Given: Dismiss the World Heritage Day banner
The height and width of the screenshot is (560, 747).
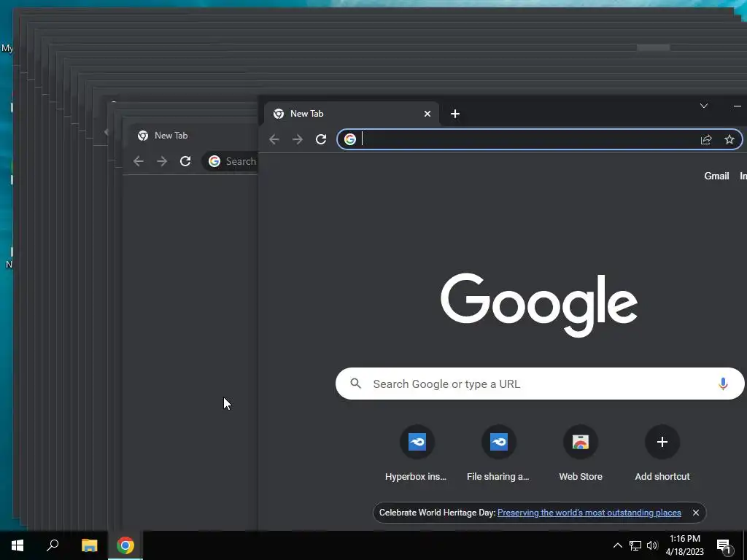Looking at the screenshot, I should (x=696, y=513).
